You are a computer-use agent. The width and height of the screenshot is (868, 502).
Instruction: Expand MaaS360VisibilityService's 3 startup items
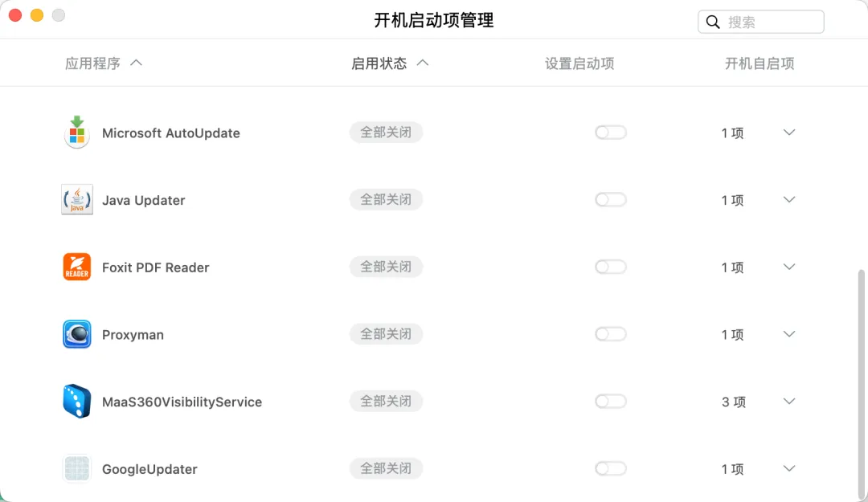click(789, 402)
